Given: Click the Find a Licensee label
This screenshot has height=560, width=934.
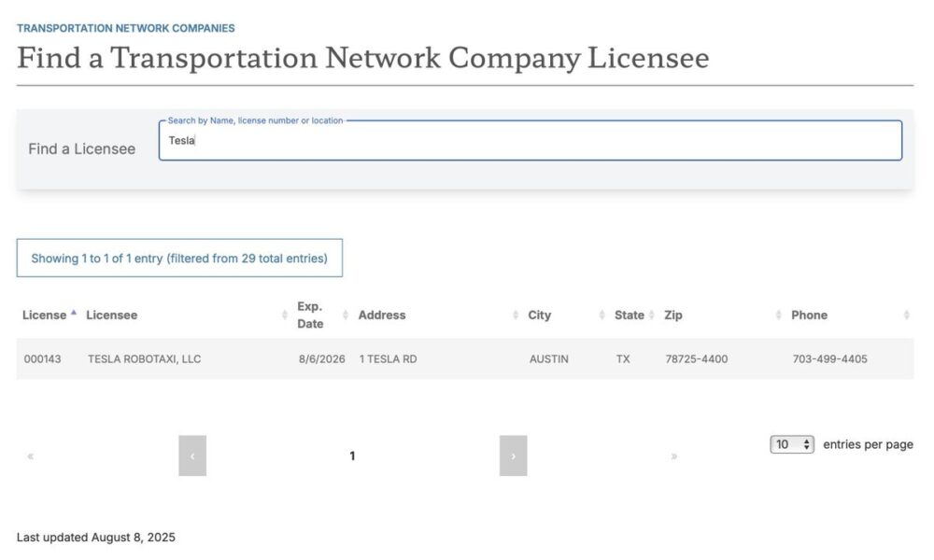Looking at the screenshot, I should point(81,148).
